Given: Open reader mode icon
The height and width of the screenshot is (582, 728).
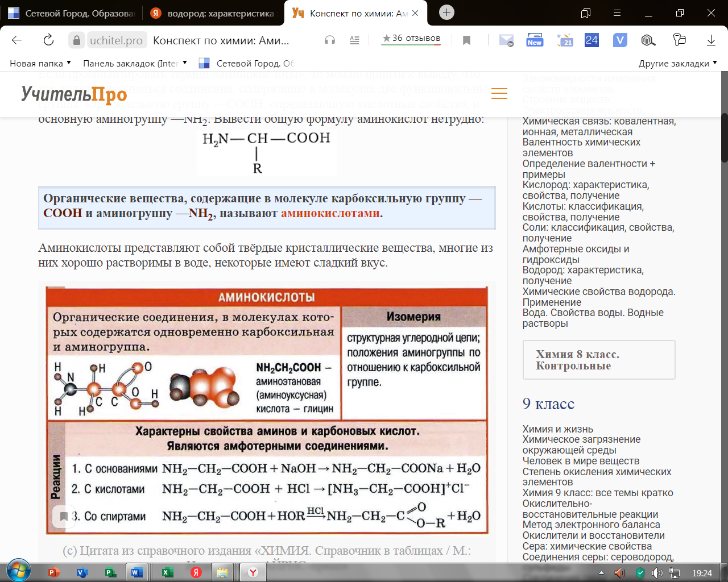Looking at the screenshot, I should click(x=354, y=40).
